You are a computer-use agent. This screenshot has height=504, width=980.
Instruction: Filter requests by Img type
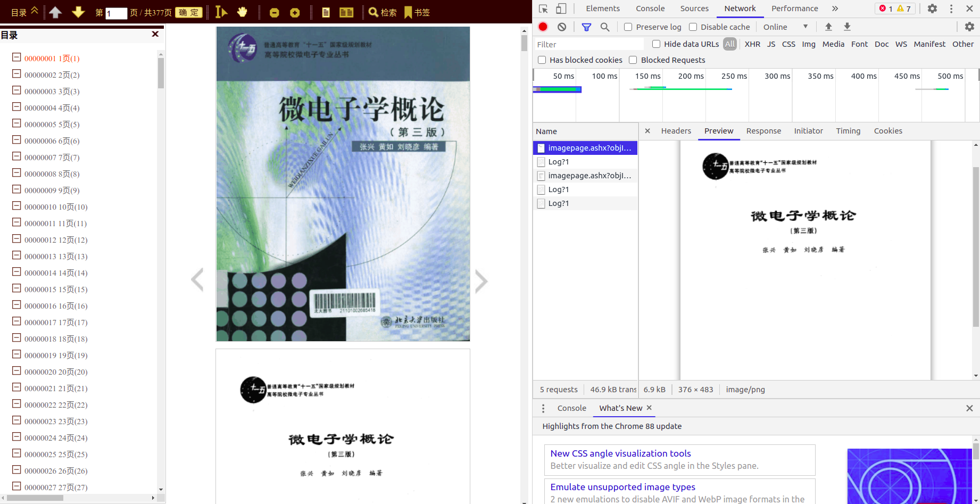click(x=809, y=44)
